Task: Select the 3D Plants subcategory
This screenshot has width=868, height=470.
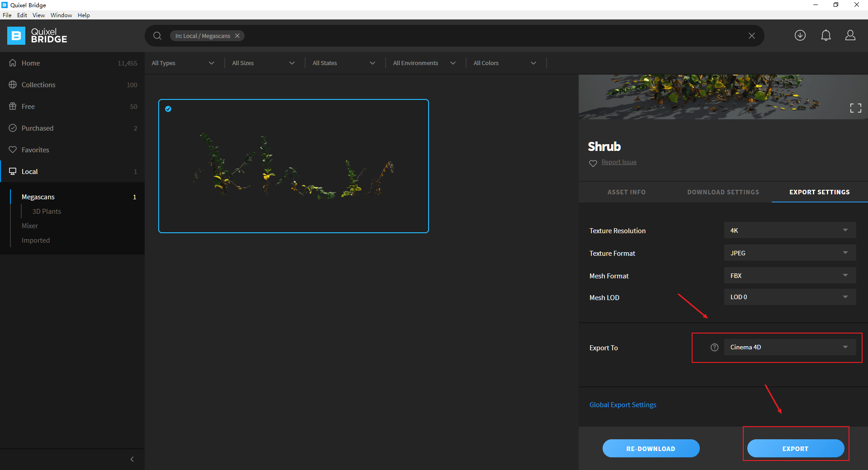Action: pyautogui.click(x=47, y=211)
